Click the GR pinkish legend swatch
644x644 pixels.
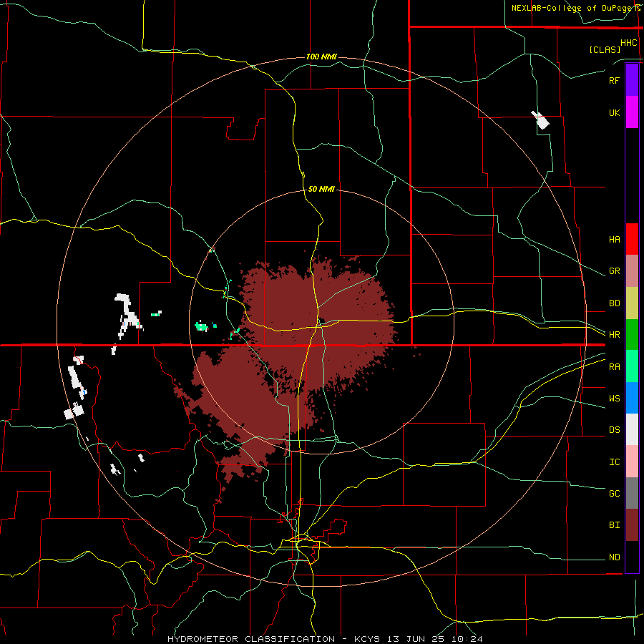coord(632,271)
